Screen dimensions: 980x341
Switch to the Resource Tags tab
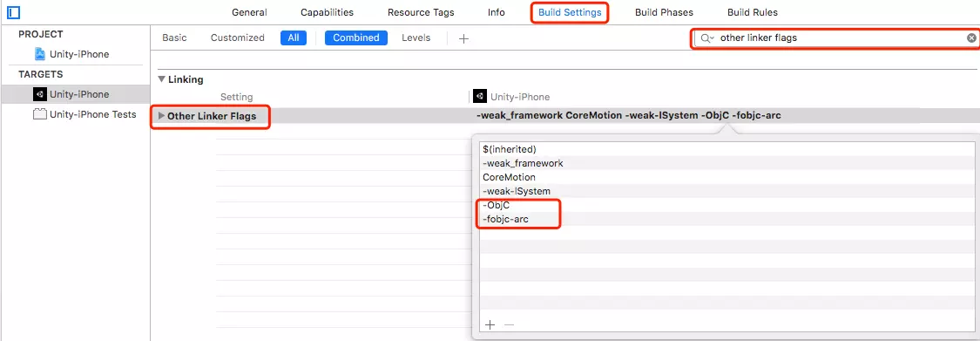[421, 12]
